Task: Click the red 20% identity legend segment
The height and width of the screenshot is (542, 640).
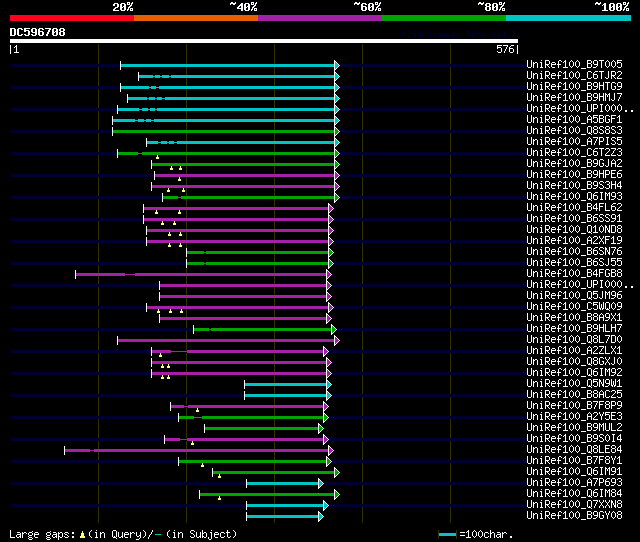Action: point(72,18)
